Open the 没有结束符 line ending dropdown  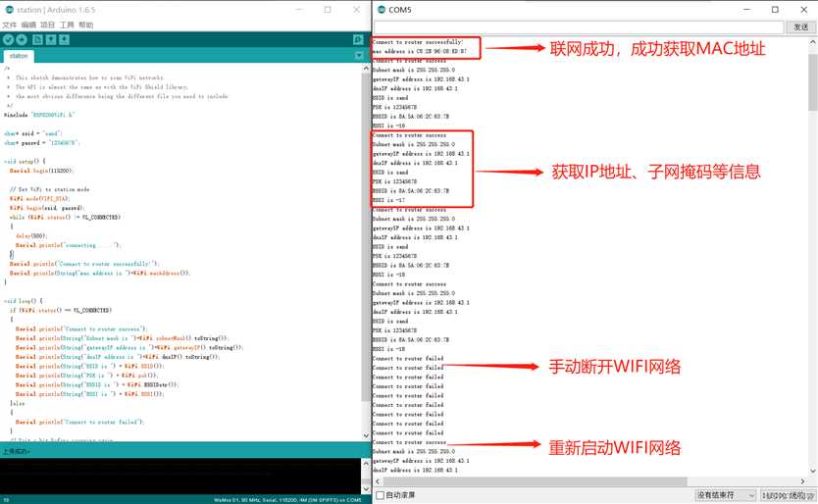(x=726, y=495)
